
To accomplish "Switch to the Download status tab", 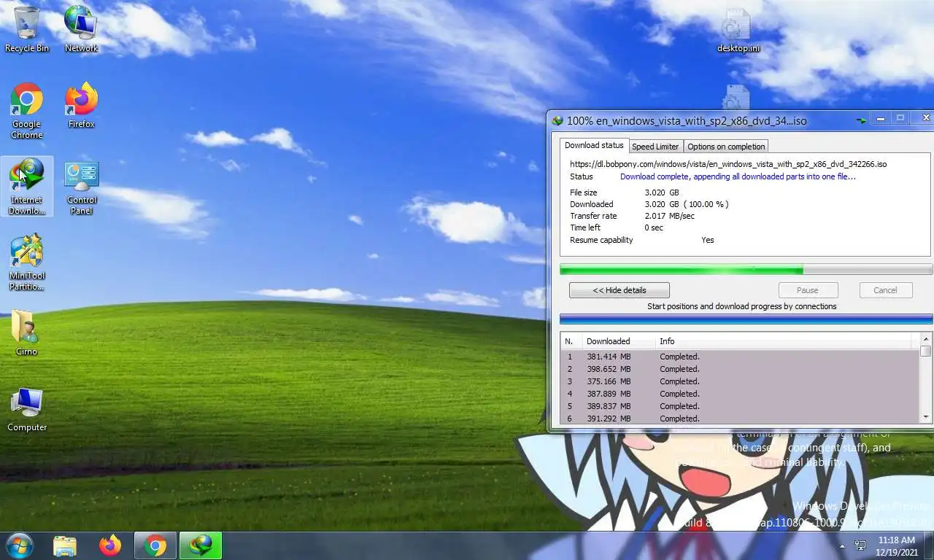I will [x=594, y=145].
